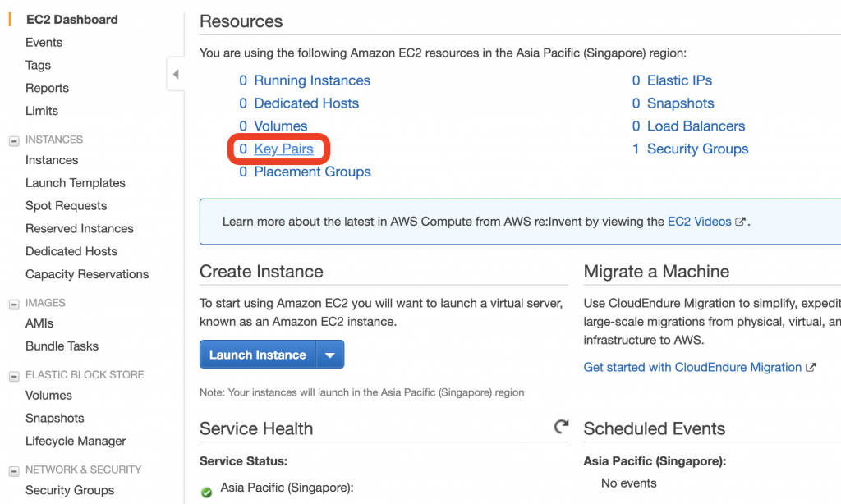Open the EC2 Videos link
Screen dimensions: 841x504
[x=699, y=222]
